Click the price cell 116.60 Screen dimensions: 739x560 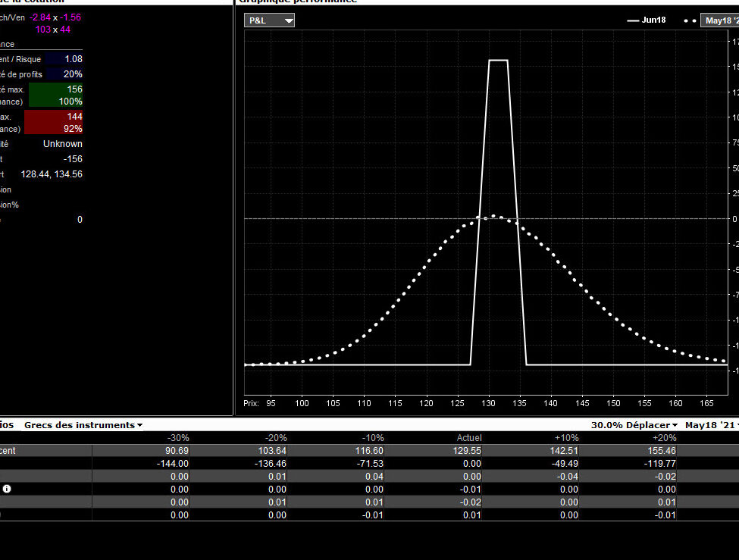(369, 451)
